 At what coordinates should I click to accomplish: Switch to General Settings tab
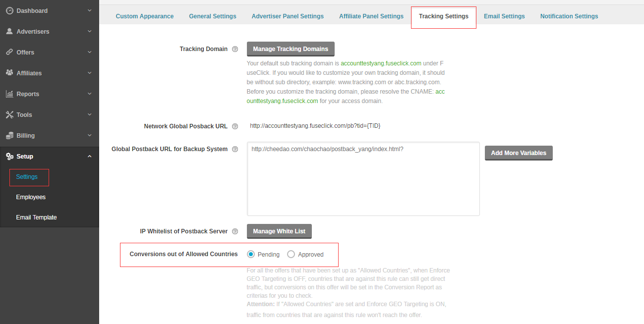pos(213,16)
